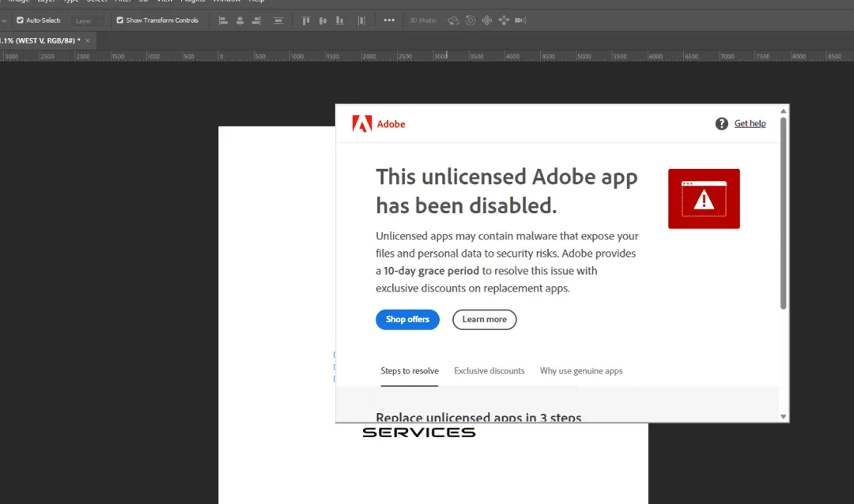Switch to the Exclusive discounts tab
This screenshot has width=854, height=504.
coord(489,370)
